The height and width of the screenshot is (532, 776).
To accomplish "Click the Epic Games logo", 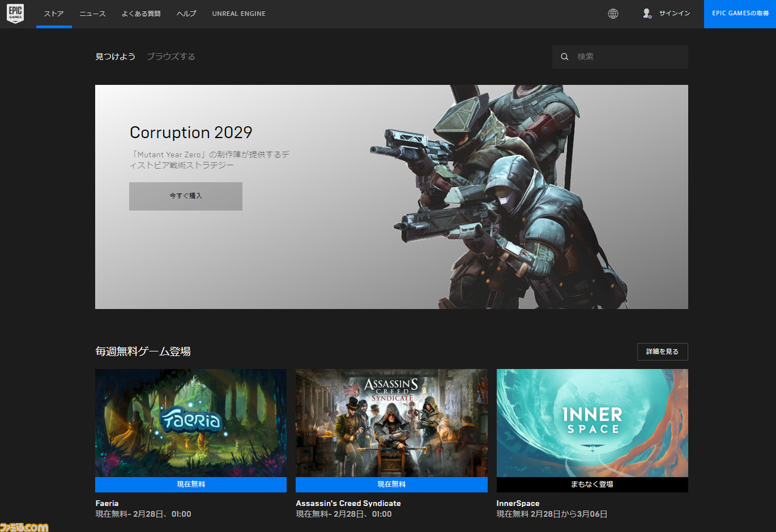I will (x=16, y=13).
